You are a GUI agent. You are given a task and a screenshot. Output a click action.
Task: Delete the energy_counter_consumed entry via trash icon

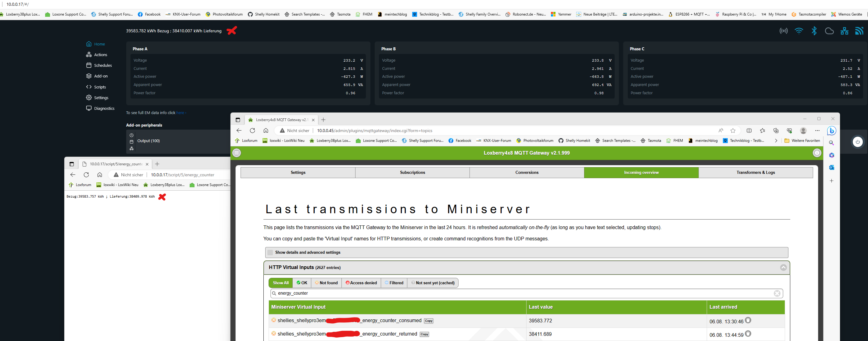pos(748,320)
